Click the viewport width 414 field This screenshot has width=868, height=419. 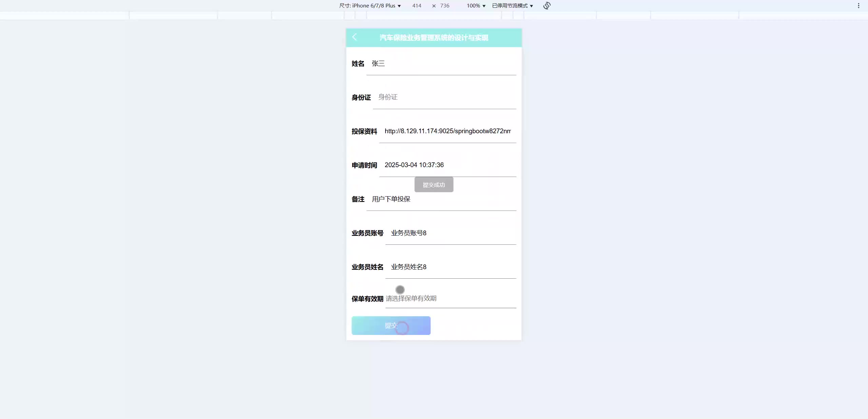[417, 6]
